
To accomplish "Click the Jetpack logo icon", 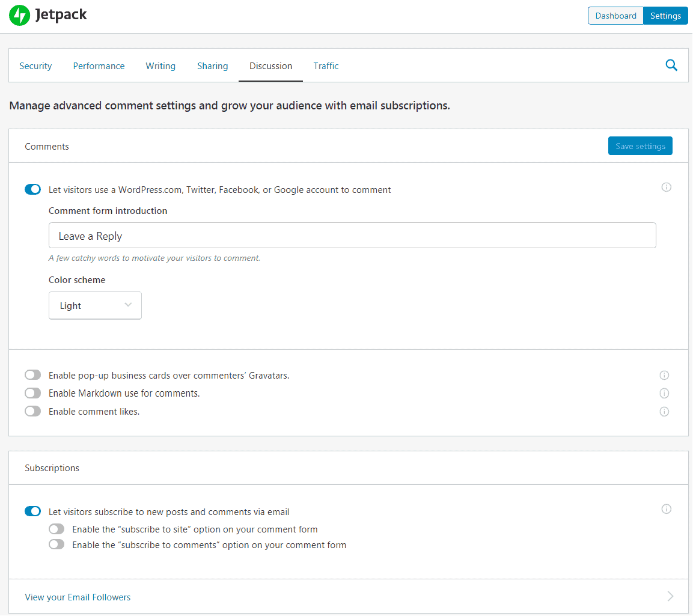I will (19, 16).
